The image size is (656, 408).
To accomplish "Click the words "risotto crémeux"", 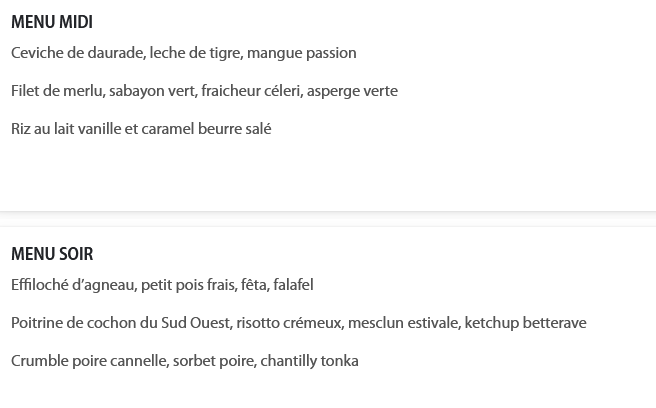I will pos(289,323).
